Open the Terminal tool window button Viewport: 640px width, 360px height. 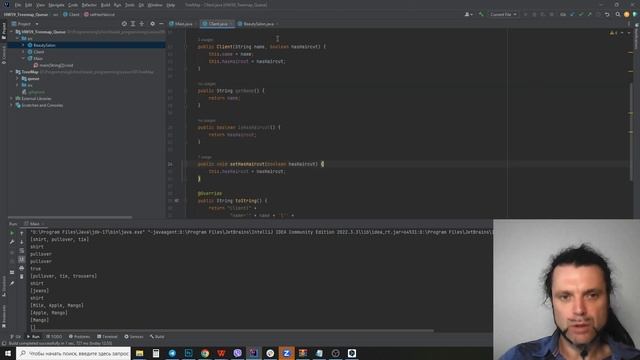coord(107,336)
